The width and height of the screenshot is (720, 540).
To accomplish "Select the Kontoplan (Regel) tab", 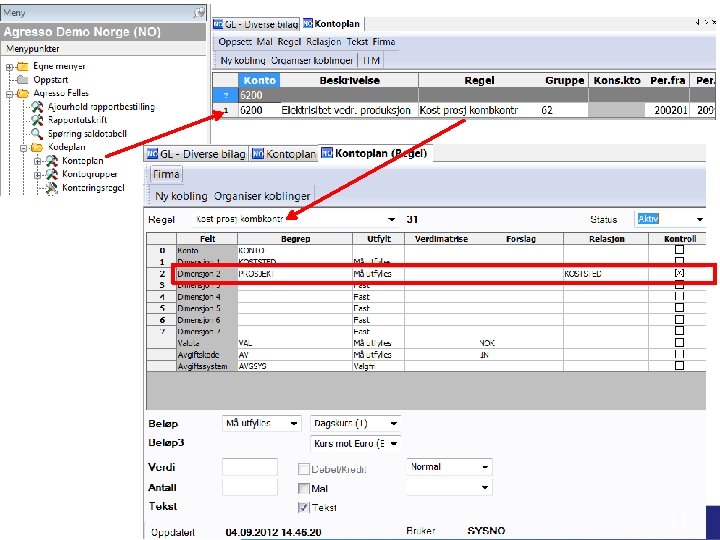I will 375,153.
